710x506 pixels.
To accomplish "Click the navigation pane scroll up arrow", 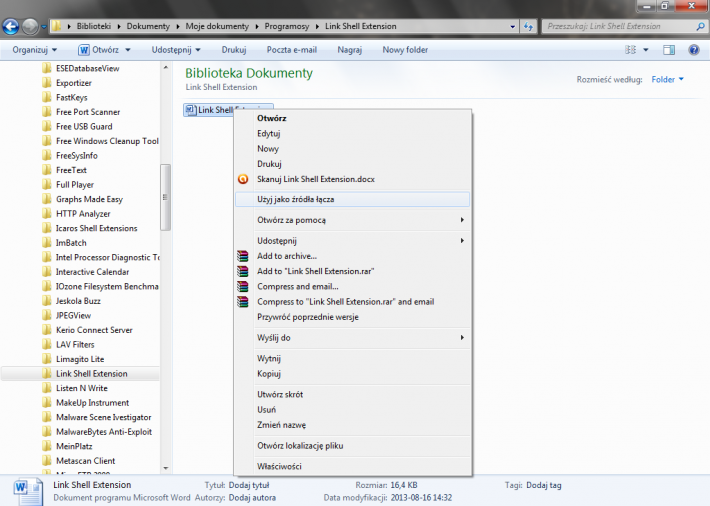I will pos(165,67).
